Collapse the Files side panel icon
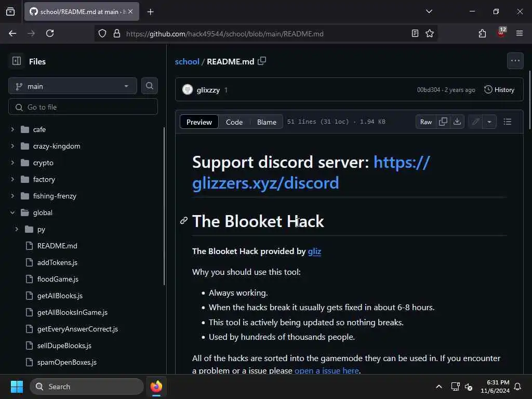 pos(17,61)
